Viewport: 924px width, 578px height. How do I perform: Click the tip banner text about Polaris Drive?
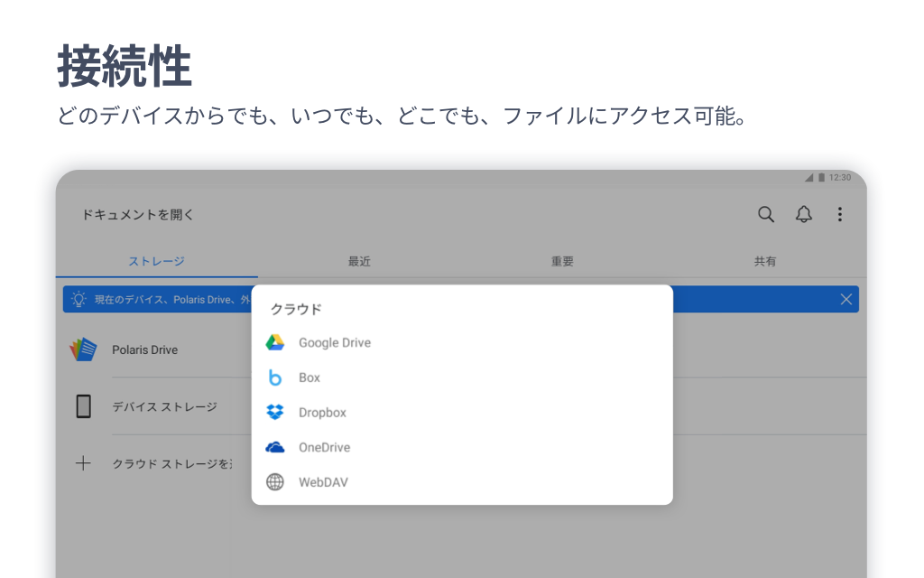[172, 300]
